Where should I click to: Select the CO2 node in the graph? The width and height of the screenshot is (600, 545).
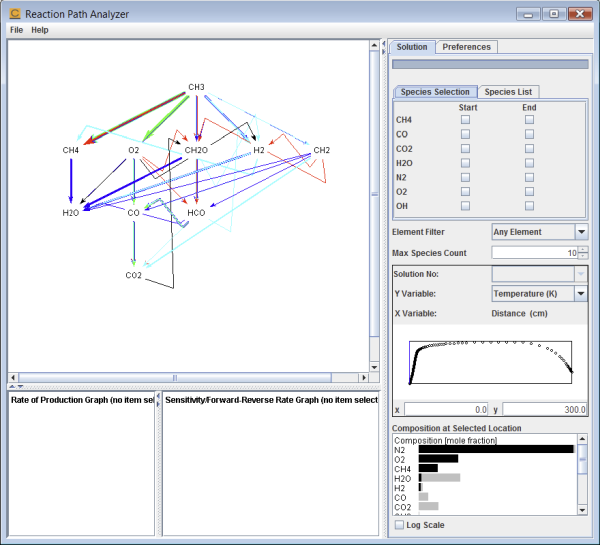pos(134,275)
